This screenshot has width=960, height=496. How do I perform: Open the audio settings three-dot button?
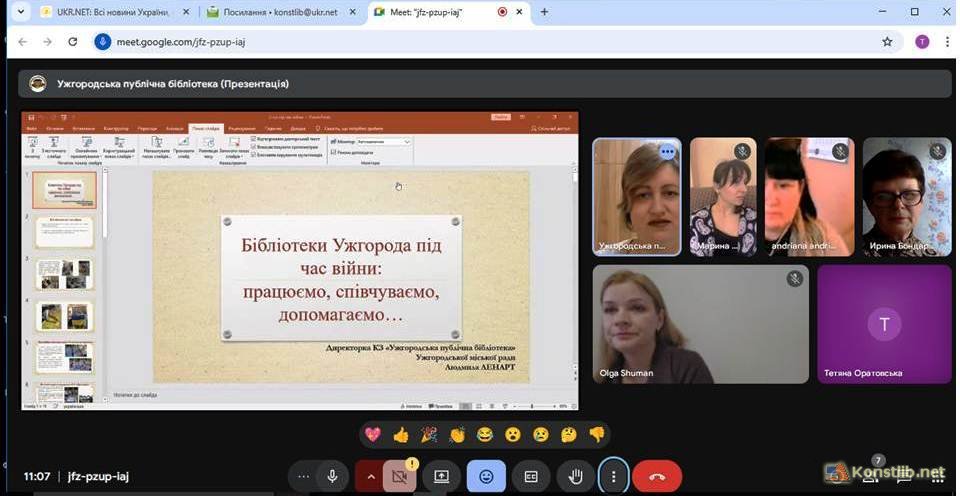303,476
